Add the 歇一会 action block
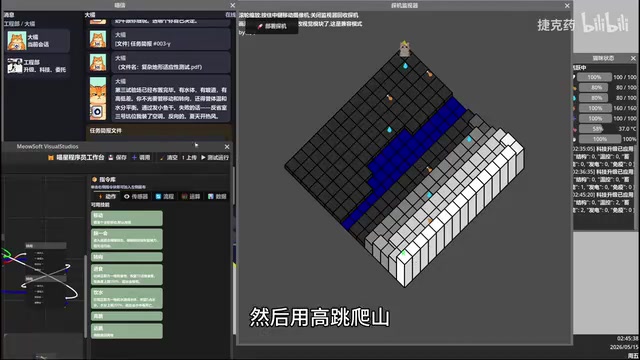Screen dimensions: 640x360 (x=127, y=239)
